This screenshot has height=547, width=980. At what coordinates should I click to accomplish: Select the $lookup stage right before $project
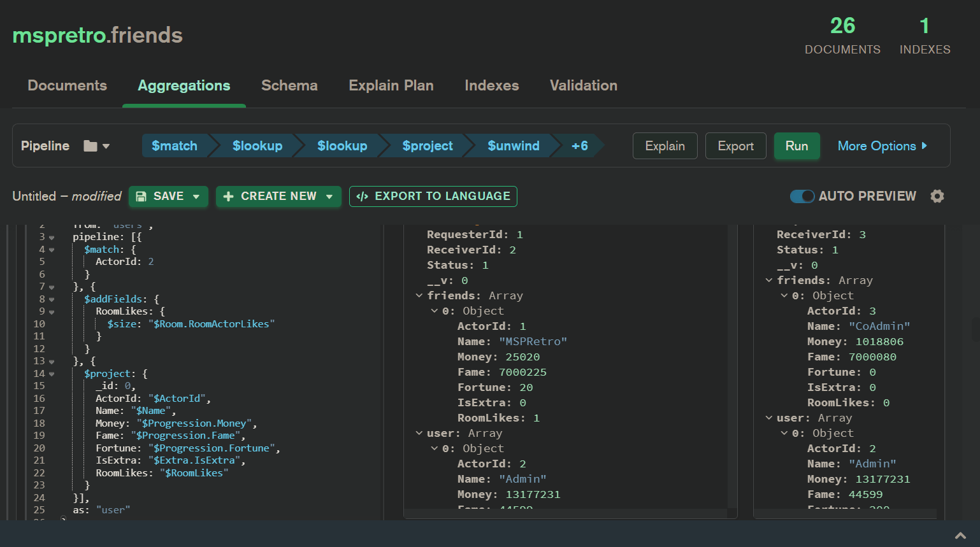pos(342,146)
